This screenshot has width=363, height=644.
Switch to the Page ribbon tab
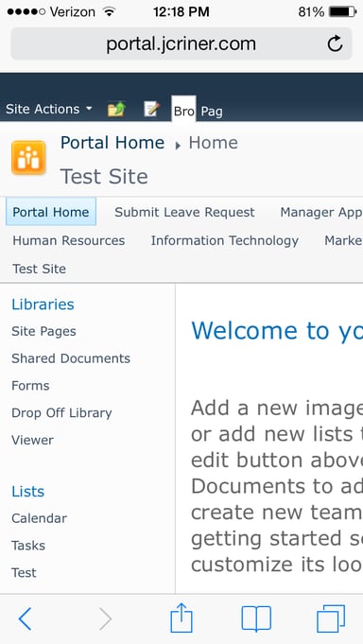pyautogui.click(x=212, y=112)
